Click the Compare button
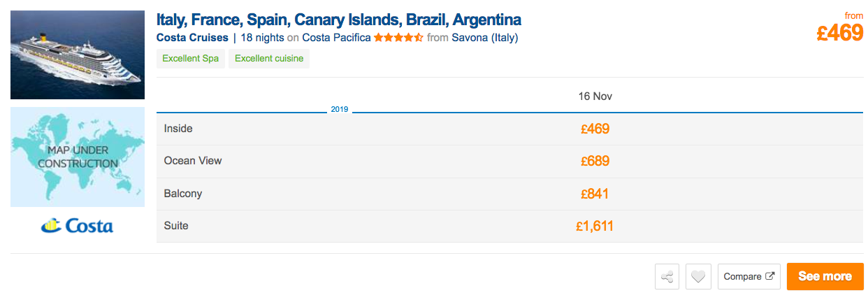Screen dimensions: 868x293 coord(749,276)
